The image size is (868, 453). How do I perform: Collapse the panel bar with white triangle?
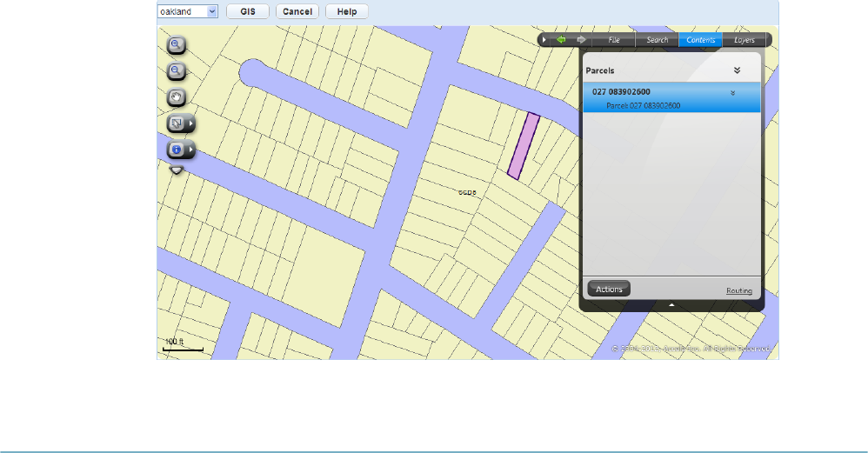[544, 40]
